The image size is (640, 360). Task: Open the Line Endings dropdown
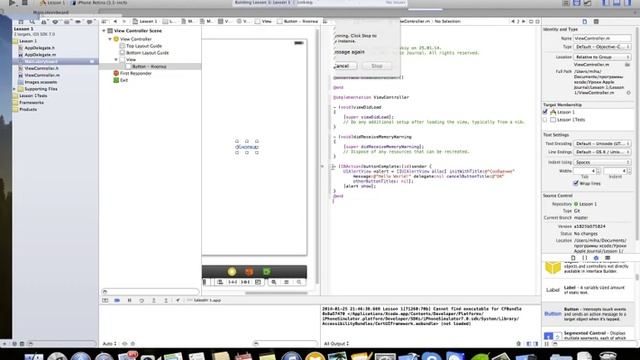tap(602, 152)
